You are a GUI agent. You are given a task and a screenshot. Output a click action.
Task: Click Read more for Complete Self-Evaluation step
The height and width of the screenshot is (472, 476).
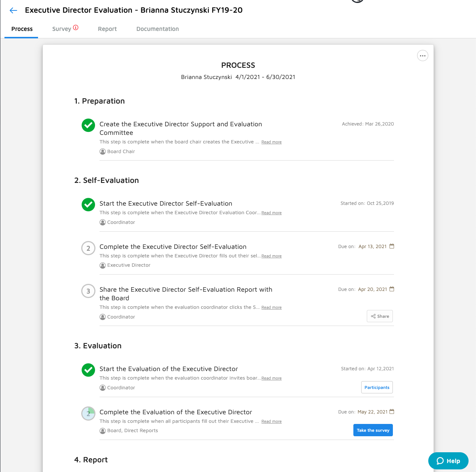pyautogui.click(x=271, y=256)
